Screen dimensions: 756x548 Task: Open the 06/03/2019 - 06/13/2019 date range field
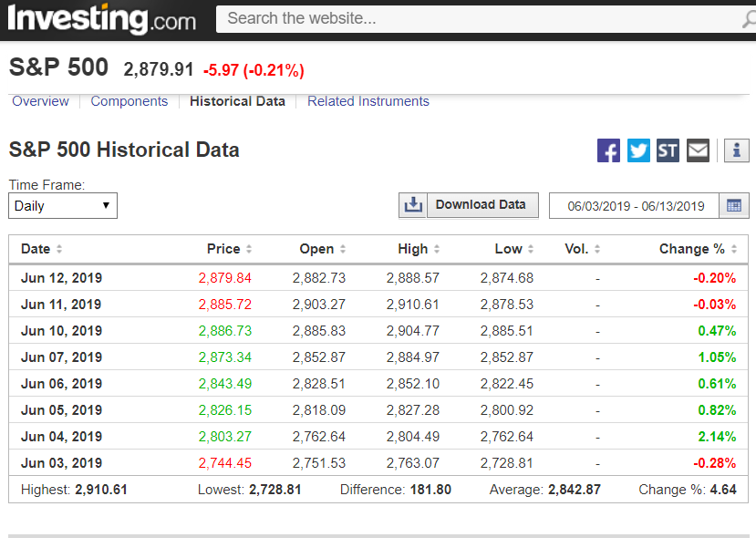634,206
